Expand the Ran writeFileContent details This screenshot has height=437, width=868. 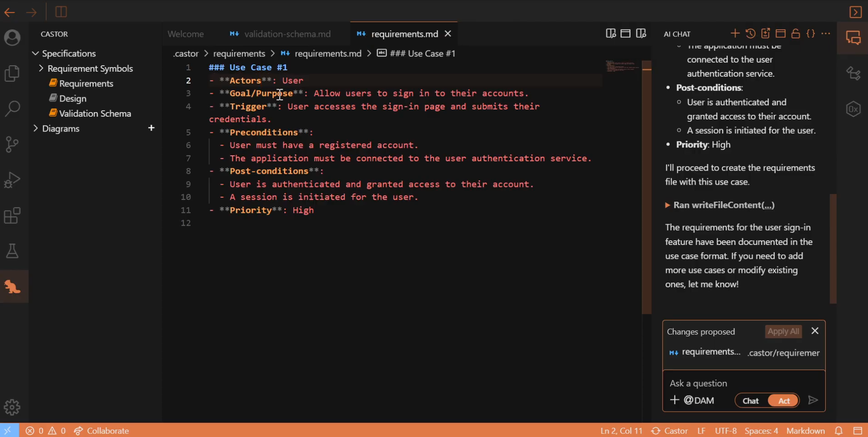[x=719, y=205]
